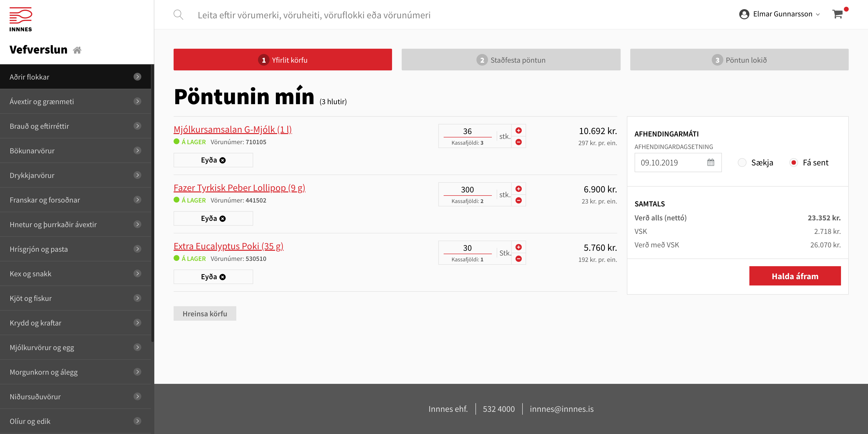The height and width of the screenshot is (434, 868).
Task: Clear the basket with Hreinsa körfu
Action: pyautogui.click(x=205, y=313)
